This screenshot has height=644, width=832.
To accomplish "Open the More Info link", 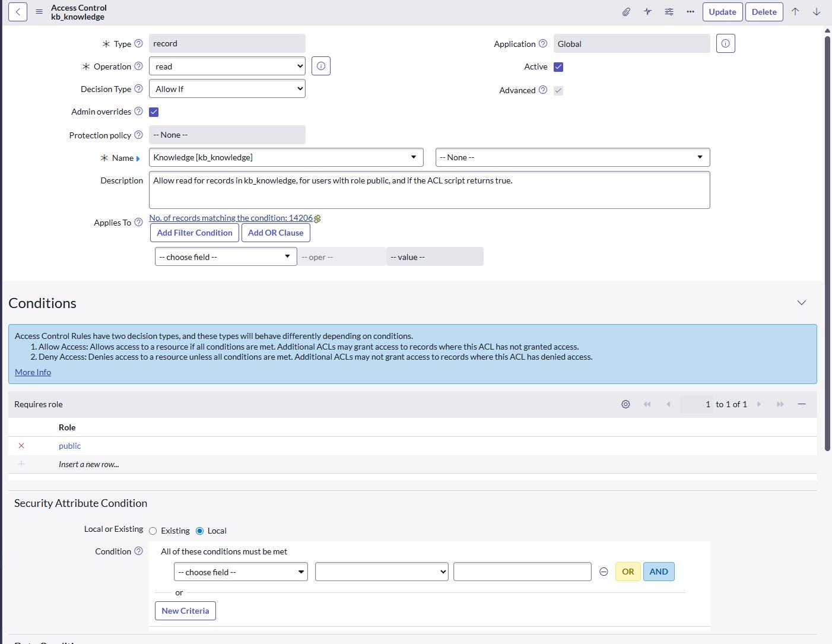I will click(x=33, y=372).
